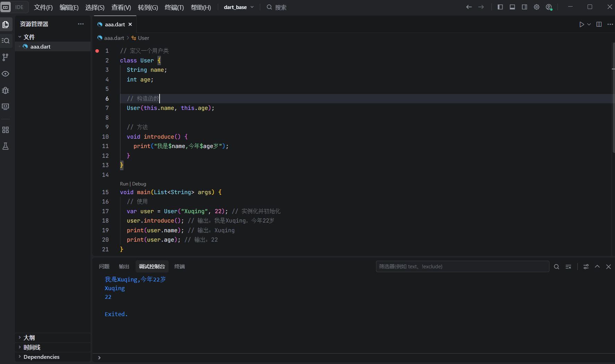Toggle the breakpoint on line 1
The image size is (615, 364).
coord(97,51)
